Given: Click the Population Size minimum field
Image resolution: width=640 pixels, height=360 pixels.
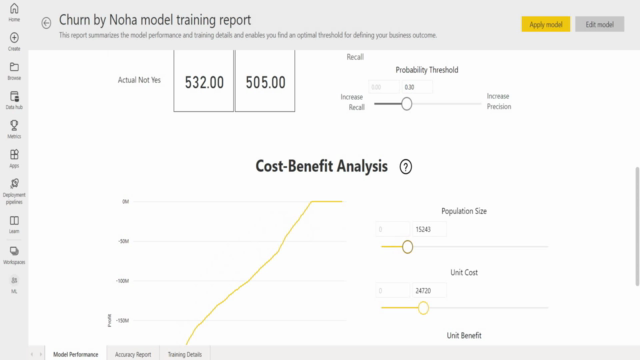Looking at the screenshot, I should 393,229.
